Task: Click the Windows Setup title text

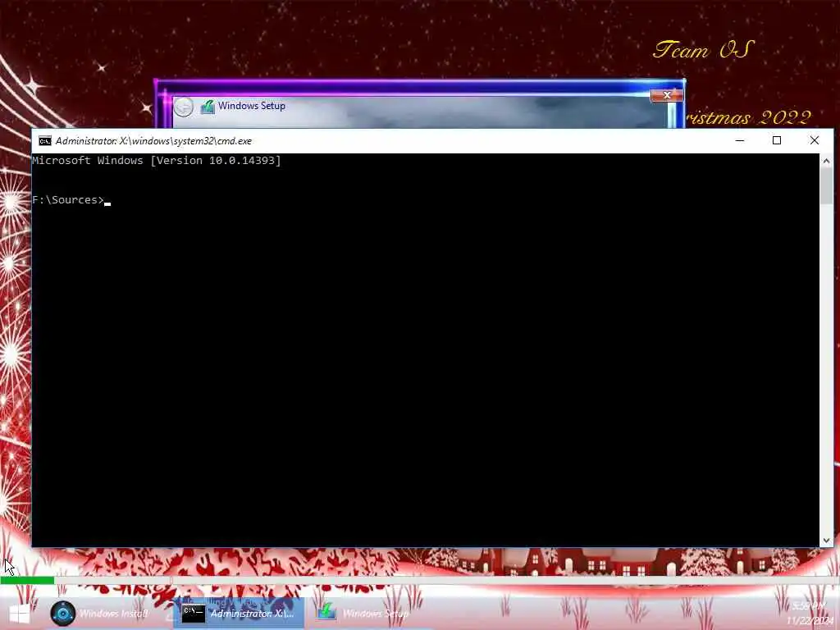Action: [251, 106]
